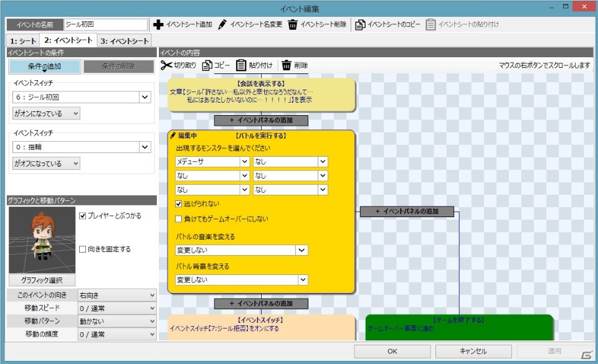This screenshot has width=598, height=364.
Task: Click the 適用 button
Action: click(x=554, y=352)
